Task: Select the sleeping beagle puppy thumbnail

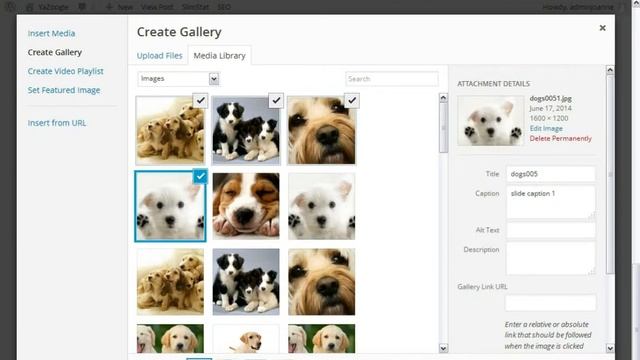Action: coord(246,206)
